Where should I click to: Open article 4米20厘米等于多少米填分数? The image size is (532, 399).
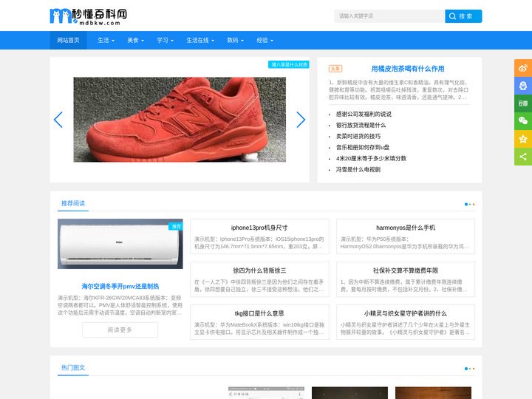(371, 158)
